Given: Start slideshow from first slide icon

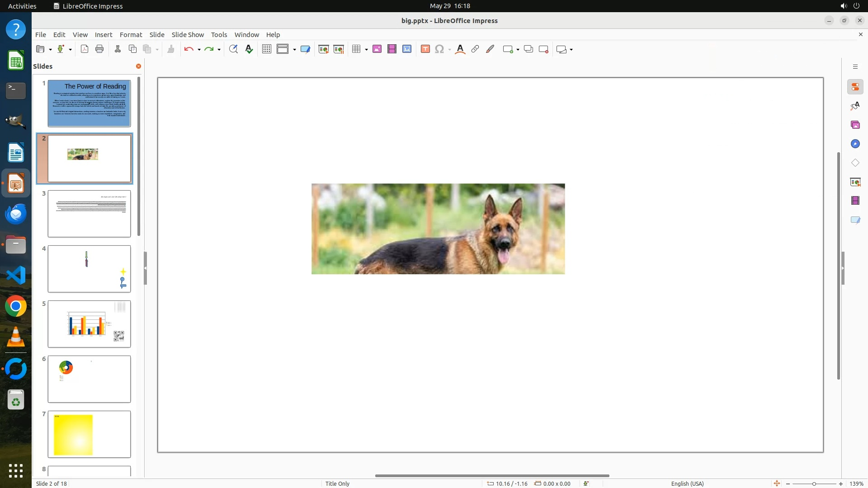Looking at the screenshot, I should coord(324,49).
